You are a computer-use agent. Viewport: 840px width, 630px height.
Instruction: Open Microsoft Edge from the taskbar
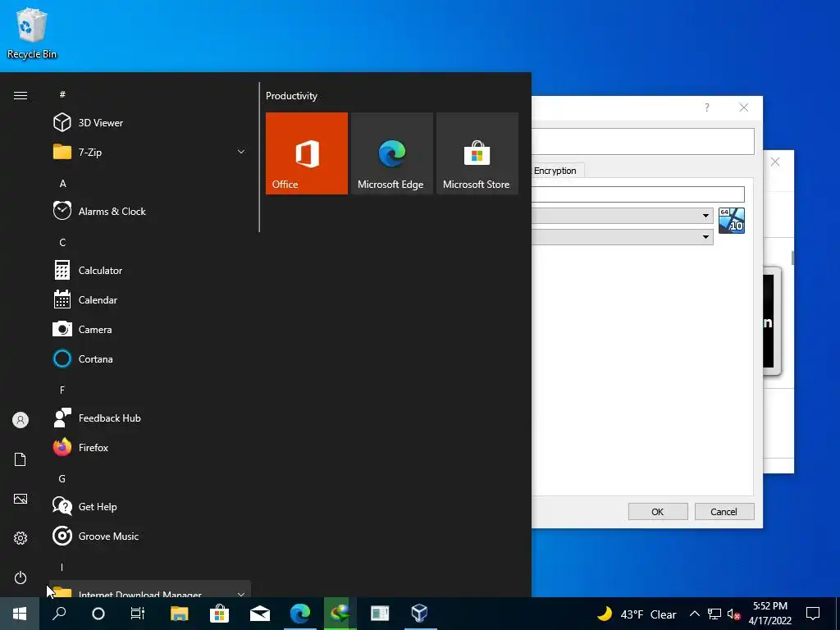(x=300, y=614)
